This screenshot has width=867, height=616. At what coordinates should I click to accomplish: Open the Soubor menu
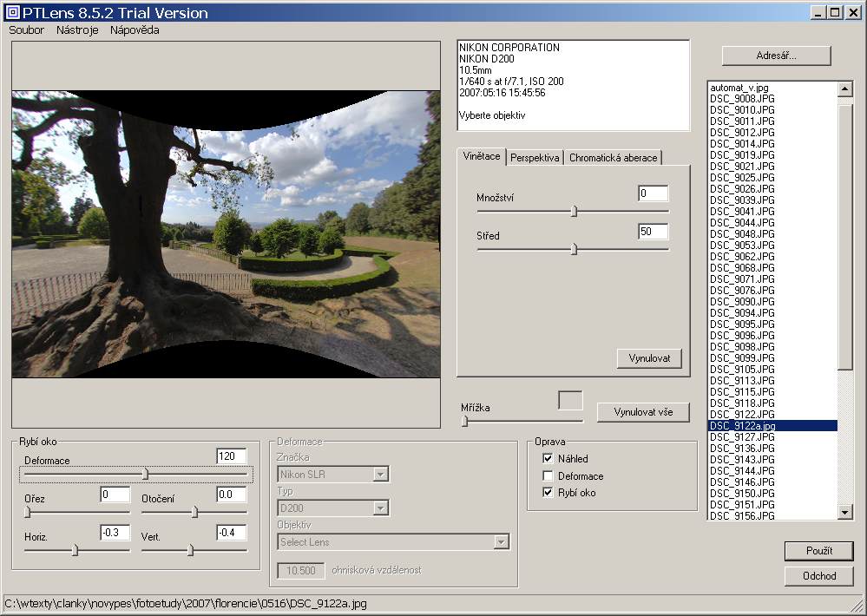pos(26,29)
